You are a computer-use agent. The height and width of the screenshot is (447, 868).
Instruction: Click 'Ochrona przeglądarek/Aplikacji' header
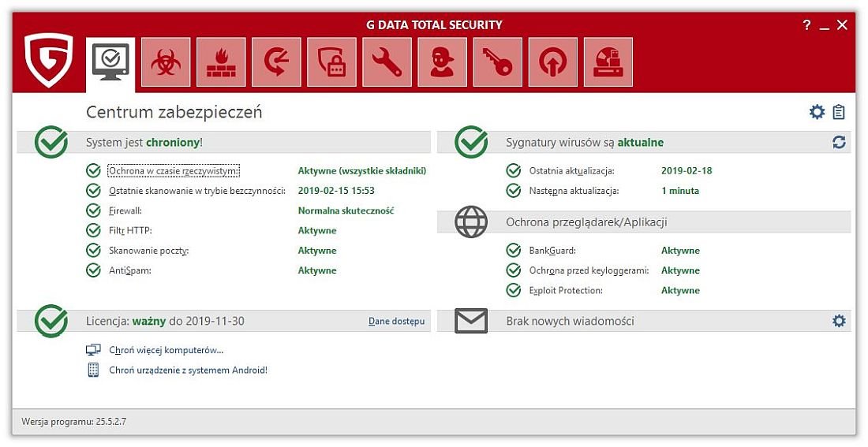pos(586,222)
